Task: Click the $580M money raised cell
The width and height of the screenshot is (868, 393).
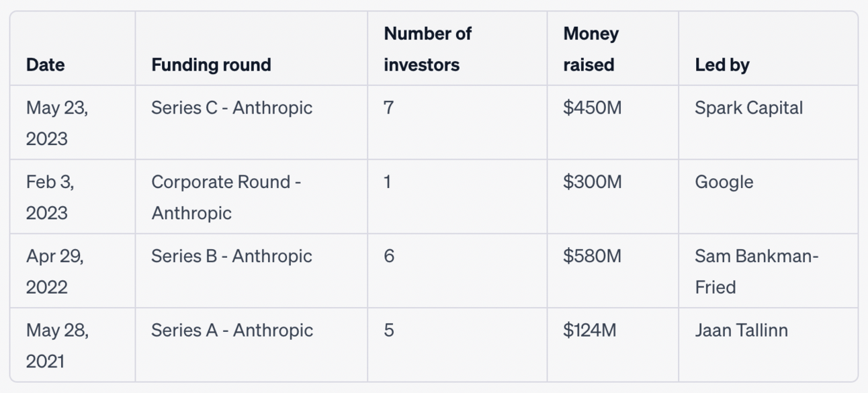Action: click(592, 256)
